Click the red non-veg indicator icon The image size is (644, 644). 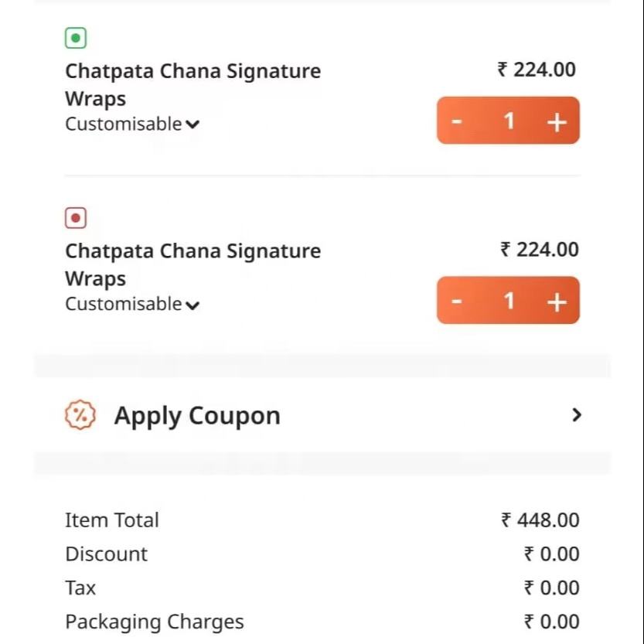tap(76, 218)
